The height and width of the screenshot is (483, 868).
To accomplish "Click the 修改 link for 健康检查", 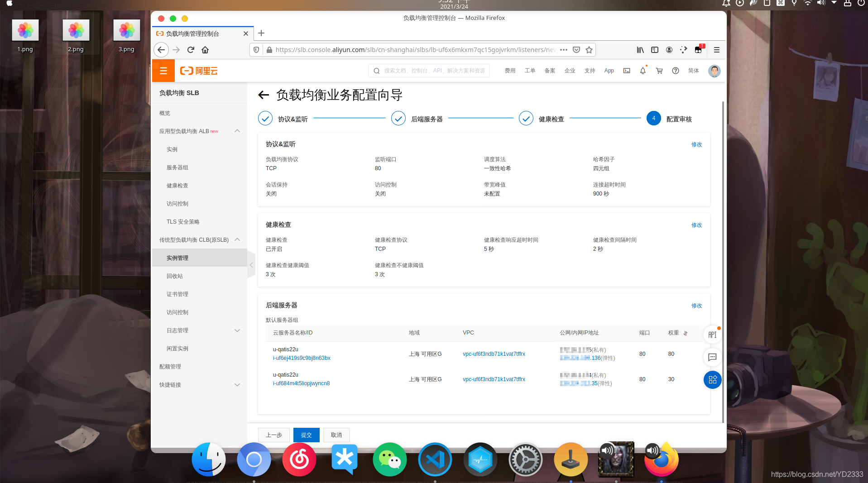I will click(x=696, y=225).
